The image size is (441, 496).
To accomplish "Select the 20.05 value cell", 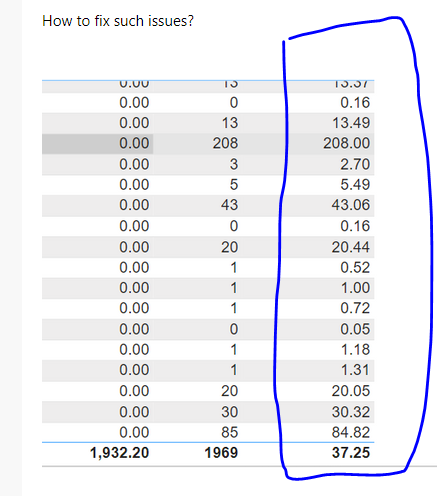I will pyautogui.click(x=351, y=391).
